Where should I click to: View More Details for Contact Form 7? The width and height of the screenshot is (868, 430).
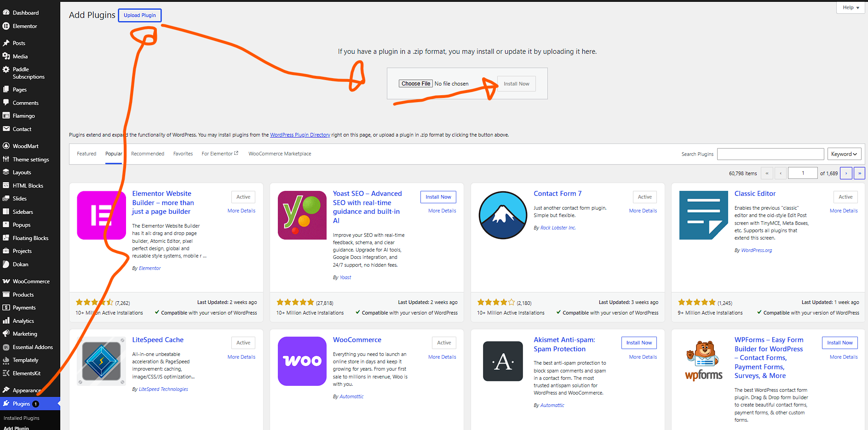(x=643, y=211)
